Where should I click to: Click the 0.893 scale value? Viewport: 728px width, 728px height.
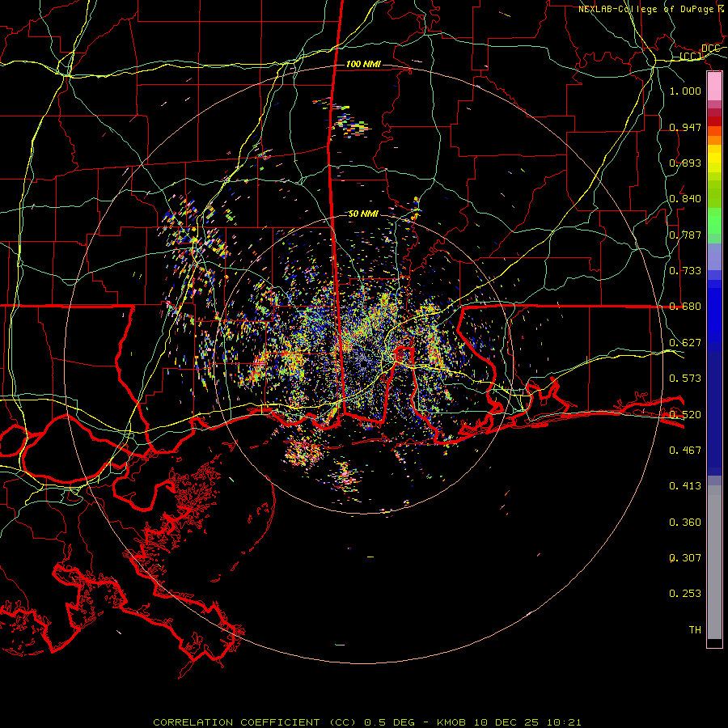(x=685, y=163)
